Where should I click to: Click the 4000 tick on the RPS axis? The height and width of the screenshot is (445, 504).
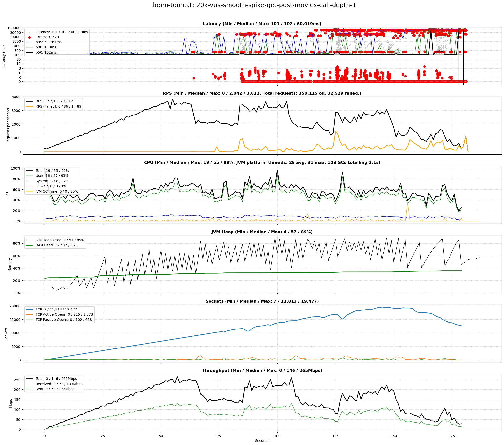point(16,97)
